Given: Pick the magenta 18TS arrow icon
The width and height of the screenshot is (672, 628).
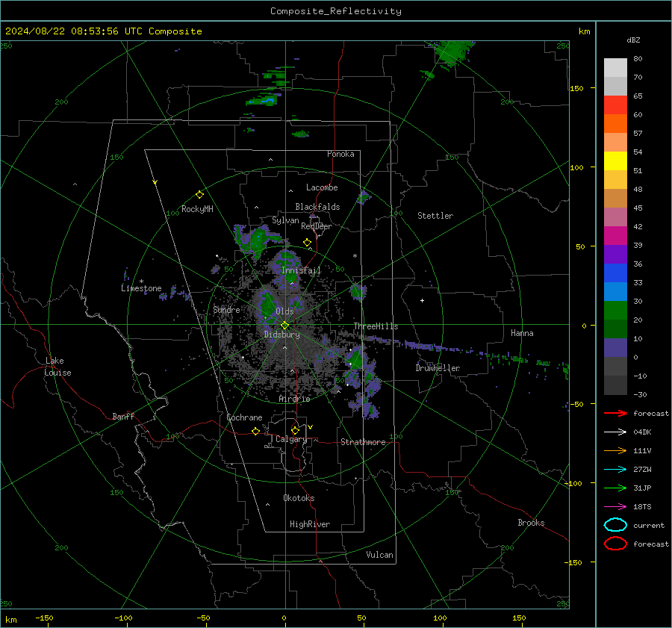Looking at the screenshot, I should (x=615, y=507).
